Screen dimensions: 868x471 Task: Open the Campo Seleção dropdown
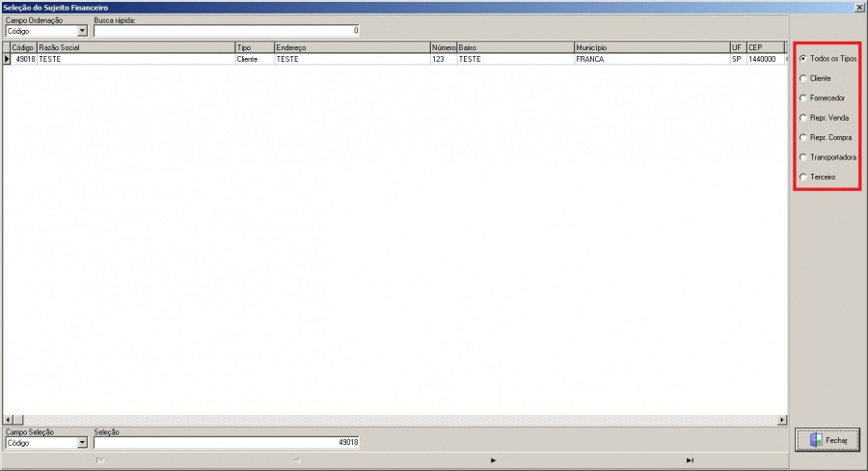coord(83,443)
